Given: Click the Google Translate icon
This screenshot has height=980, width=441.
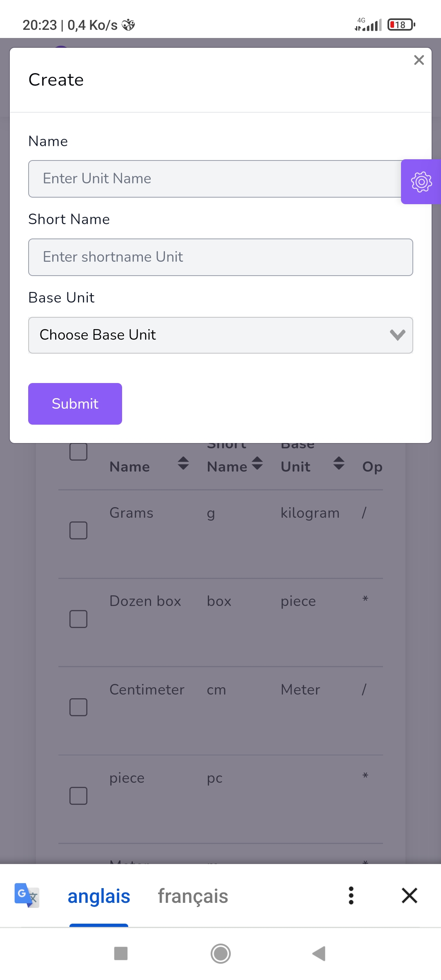Looking at the screenshot, I should (x=25, y=895).
